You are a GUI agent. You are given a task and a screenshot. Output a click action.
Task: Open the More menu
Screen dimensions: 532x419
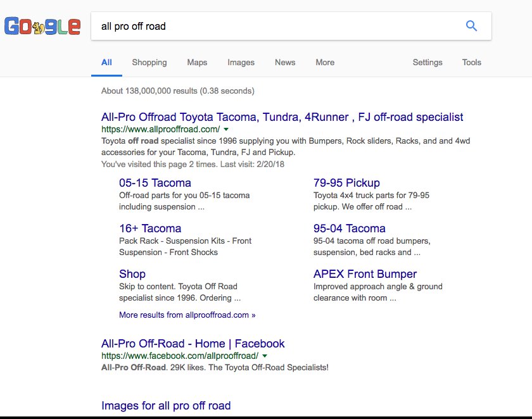[x=325, y=63]
